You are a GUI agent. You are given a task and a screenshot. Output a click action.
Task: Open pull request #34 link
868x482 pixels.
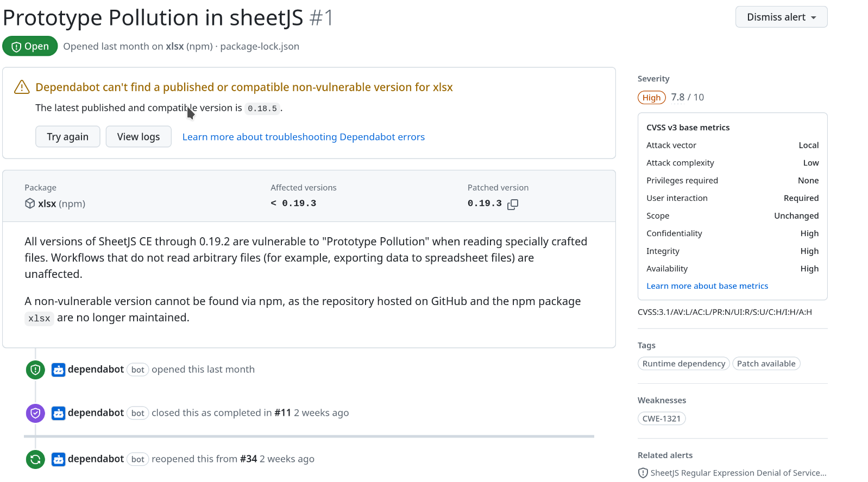[x=248, y=459]
